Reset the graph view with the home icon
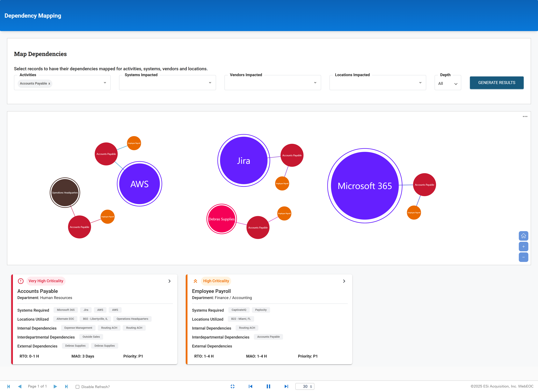Image resolution: width=538 pixels, height=392 pixels. 524,236
